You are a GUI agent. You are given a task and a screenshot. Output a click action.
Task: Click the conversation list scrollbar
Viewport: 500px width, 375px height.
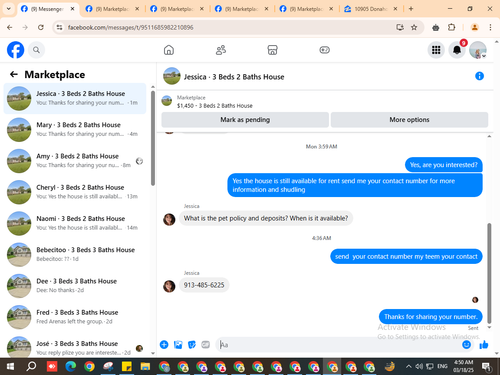153,138
